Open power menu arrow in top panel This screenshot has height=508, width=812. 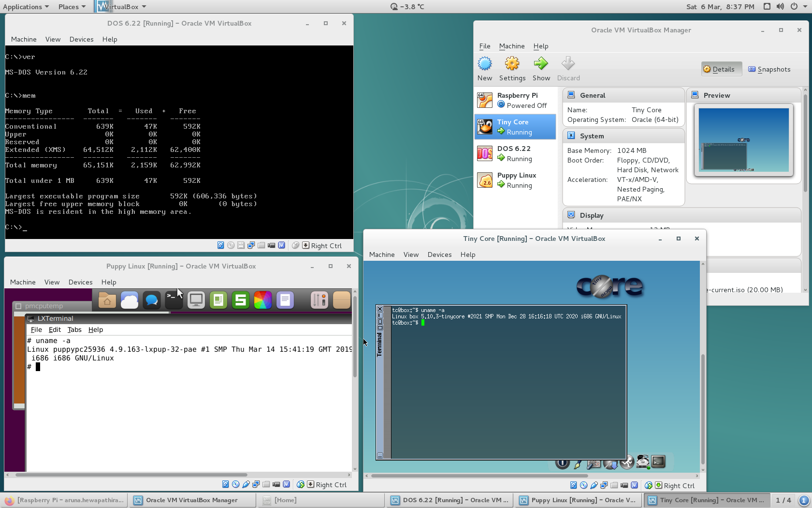[805, 7]
